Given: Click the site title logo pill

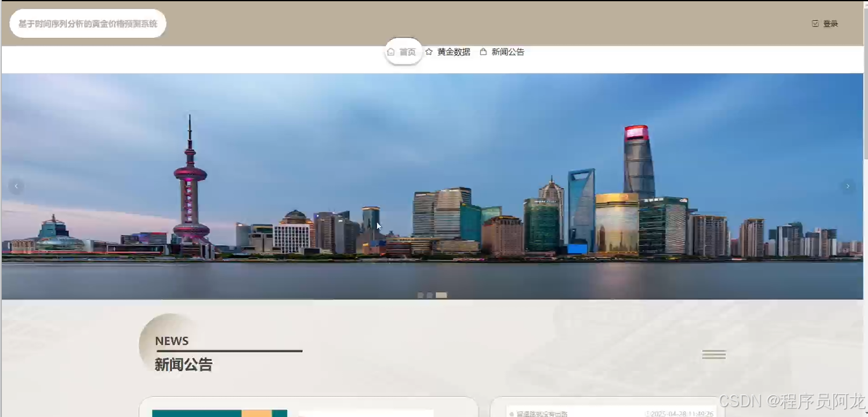Looking at the screenshot, I should point(88,23).
